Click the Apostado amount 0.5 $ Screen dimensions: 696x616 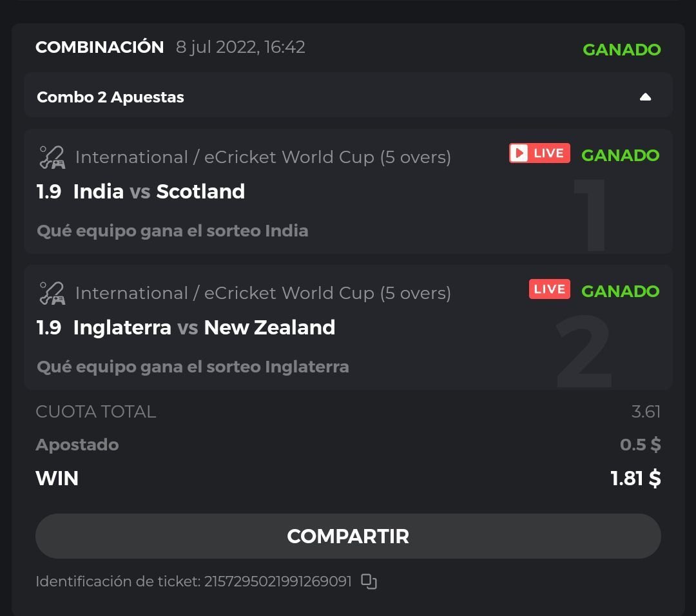pyautogui.click(x=640, y=445)
